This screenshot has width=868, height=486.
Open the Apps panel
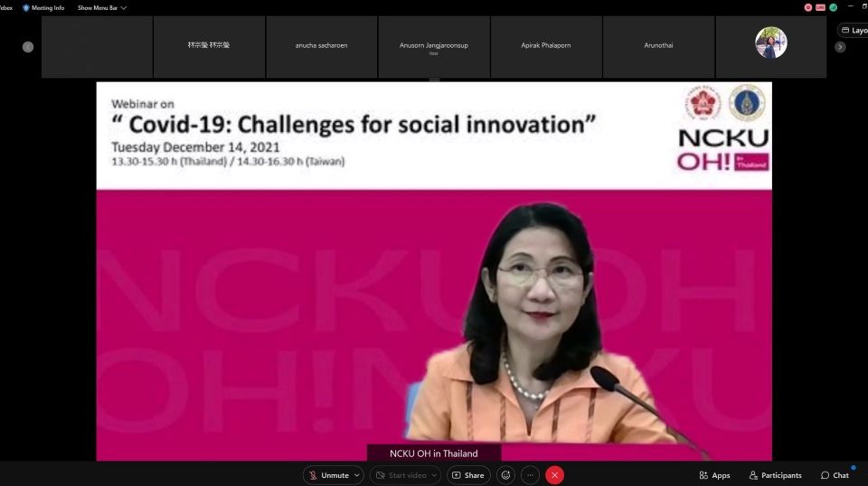click(x=714, y=475)
